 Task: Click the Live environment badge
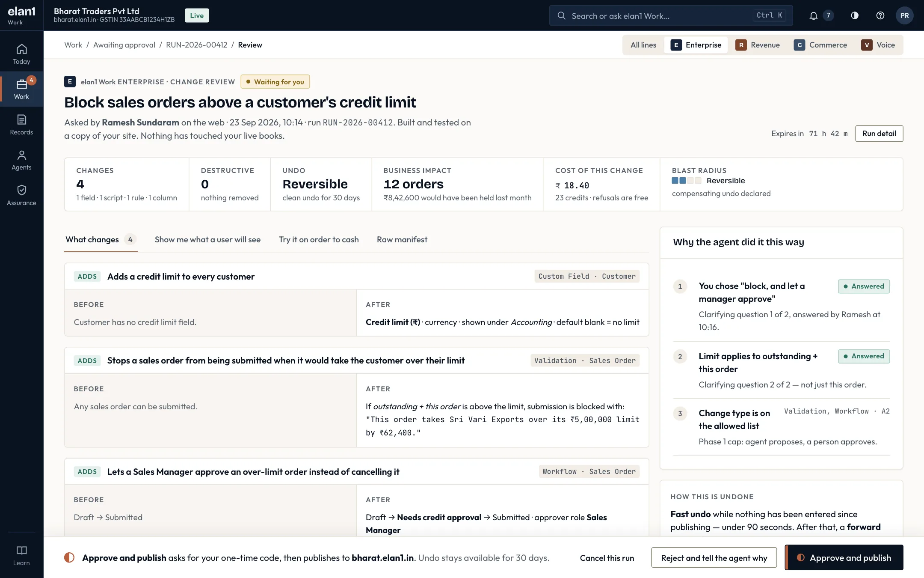(x=197, y=15)
